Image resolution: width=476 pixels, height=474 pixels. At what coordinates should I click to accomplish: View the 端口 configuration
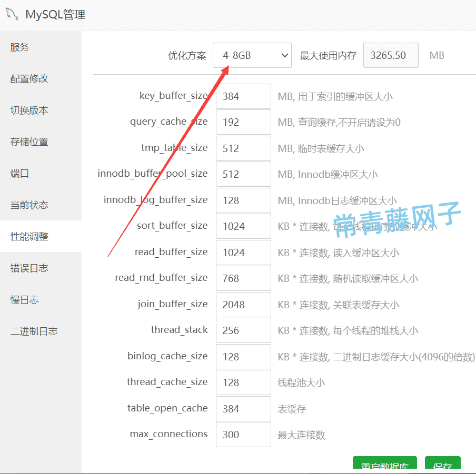(x=19, y=173)
